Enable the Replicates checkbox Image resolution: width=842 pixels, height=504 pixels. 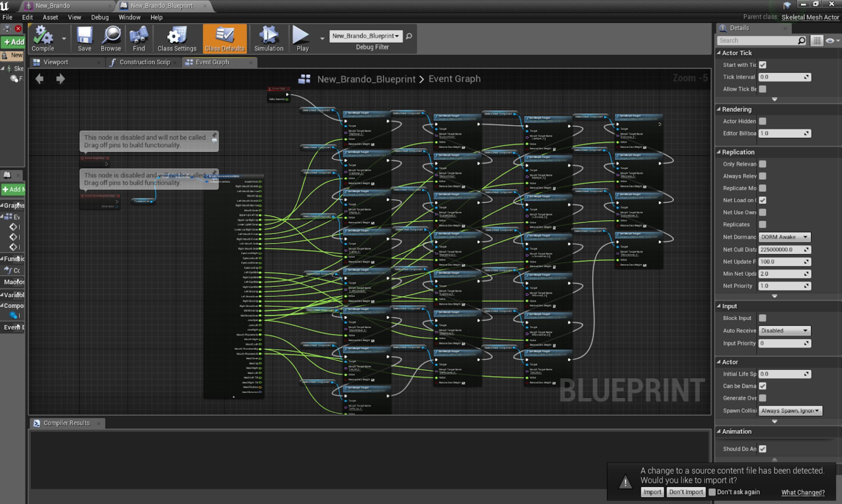[762, 224]
